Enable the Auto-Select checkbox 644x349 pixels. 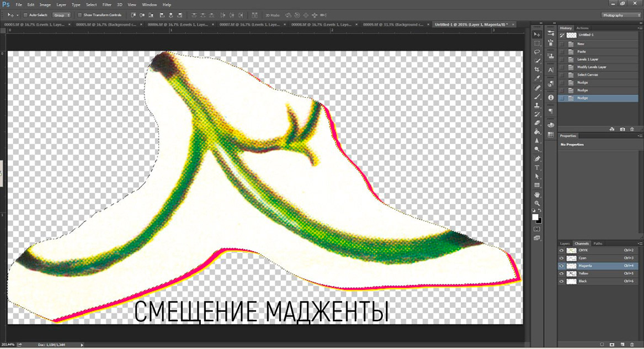click(x=25, y=15)
